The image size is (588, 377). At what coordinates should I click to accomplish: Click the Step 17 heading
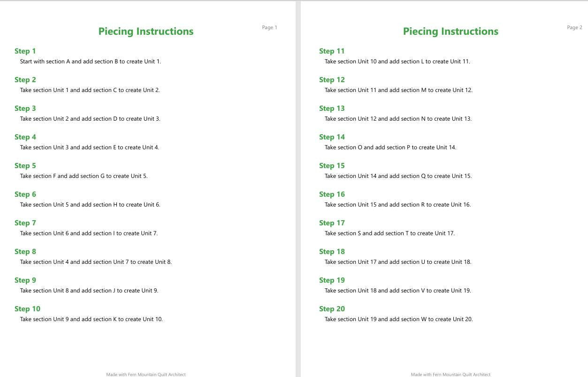coord(332,223)
